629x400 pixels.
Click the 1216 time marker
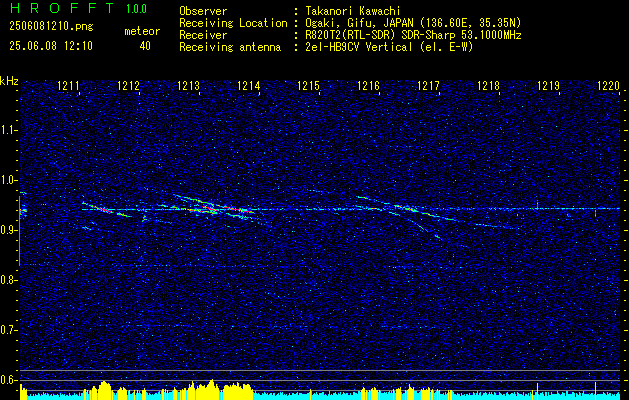(369, 85)
